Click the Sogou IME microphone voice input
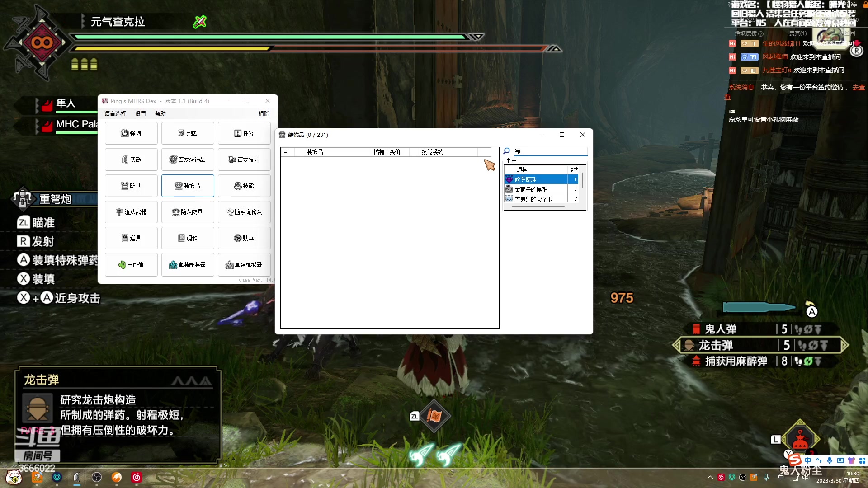 [x=830, y=460]
